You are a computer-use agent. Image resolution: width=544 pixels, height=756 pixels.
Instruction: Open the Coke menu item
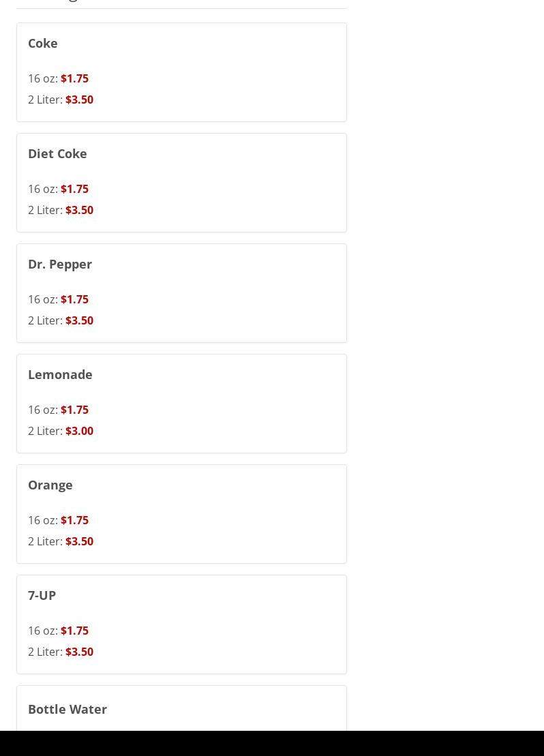click(43, 43)
